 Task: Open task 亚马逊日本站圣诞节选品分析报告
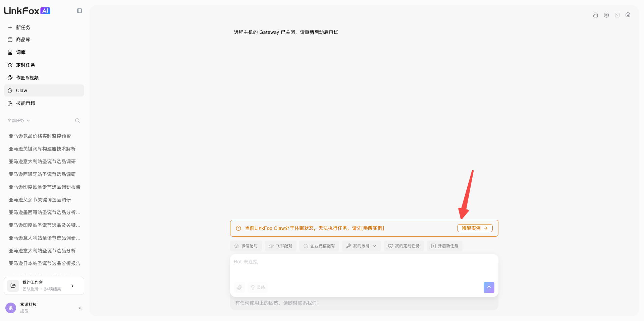pyautogui.click(x=44, y=263)
